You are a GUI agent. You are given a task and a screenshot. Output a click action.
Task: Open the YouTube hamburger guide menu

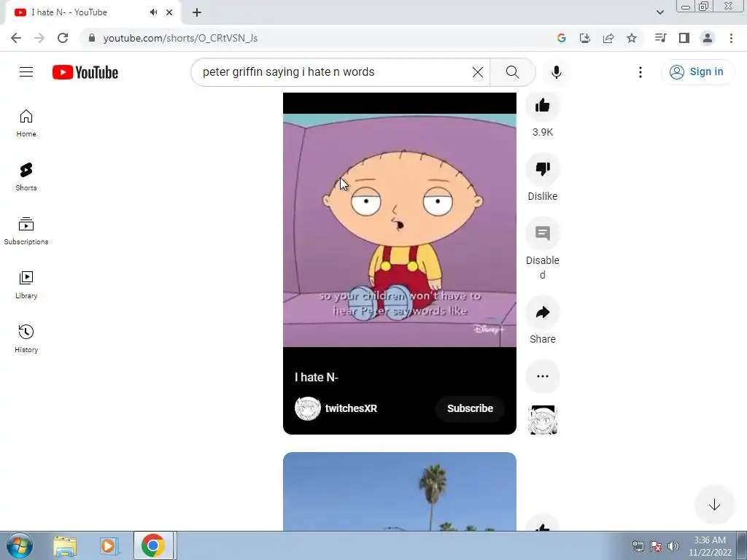[x=26, y=72]
